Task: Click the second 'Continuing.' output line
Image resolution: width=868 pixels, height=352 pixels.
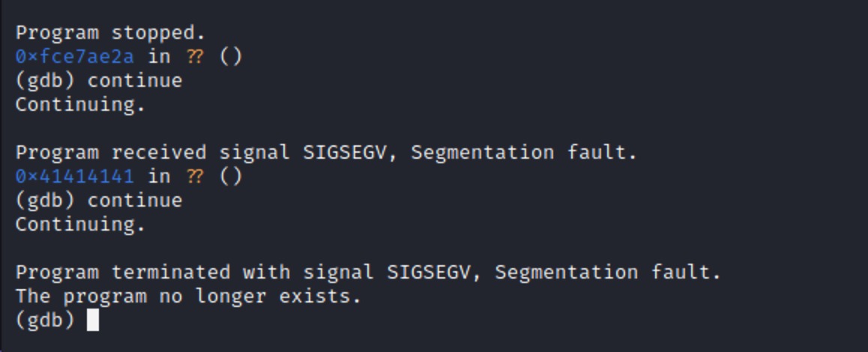Action: coord(80,224)
